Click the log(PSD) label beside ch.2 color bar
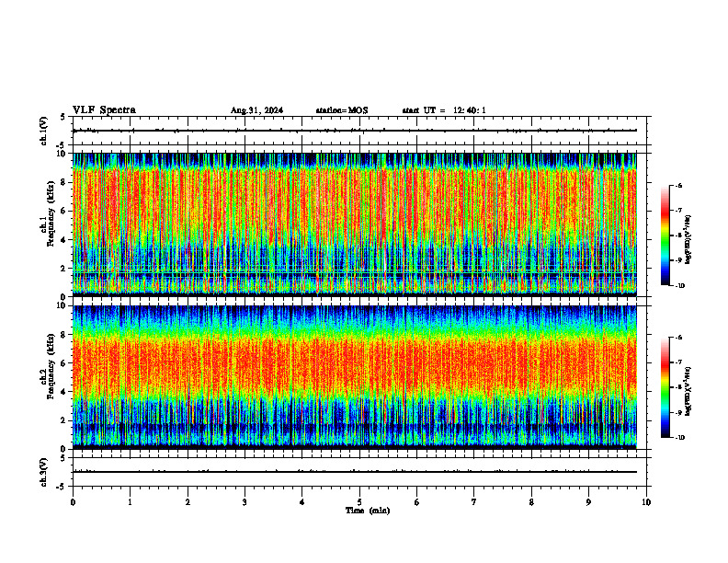 [688, 391]
